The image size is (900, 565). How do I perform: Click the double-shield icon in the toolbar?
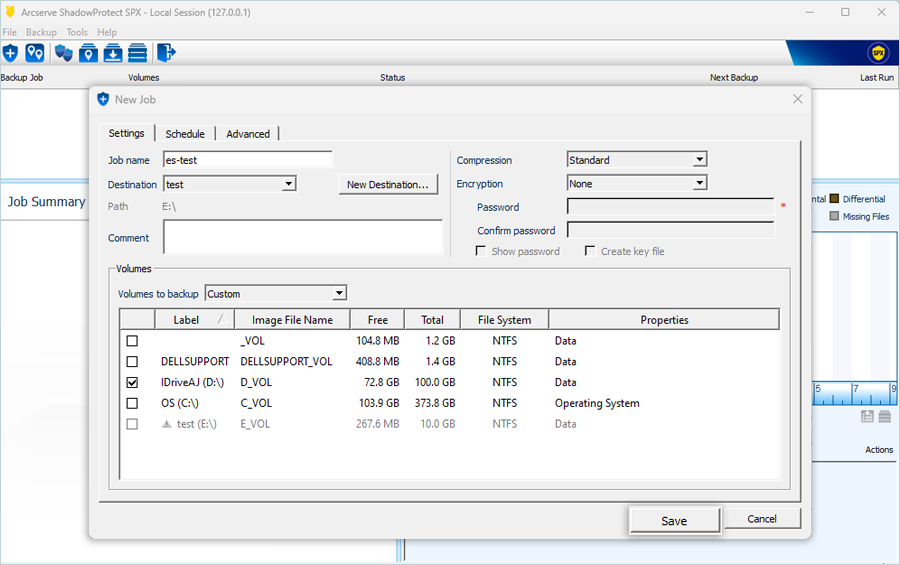pos(64,53)
